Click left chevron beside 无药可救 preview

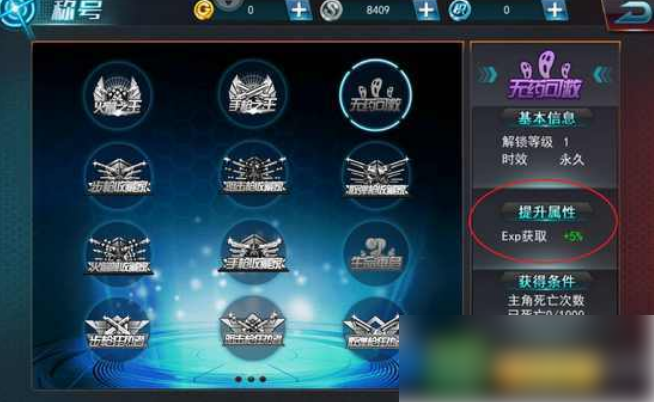tap(487, 75)
